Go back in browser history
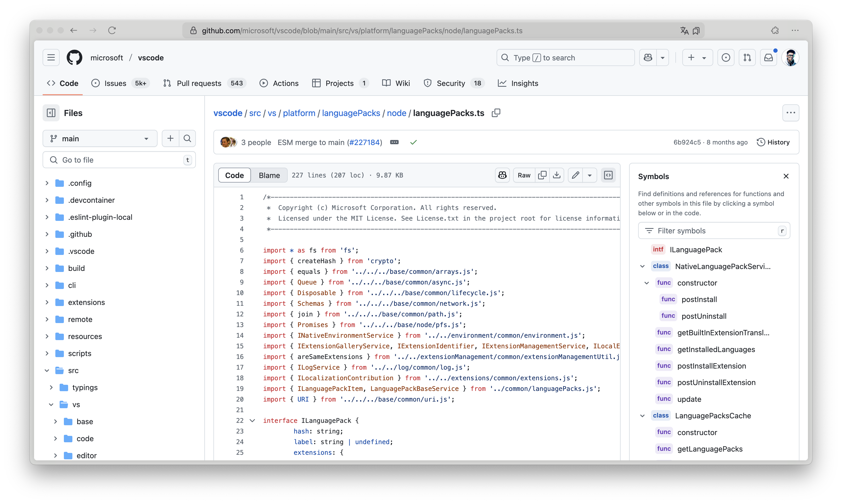The image size is (842, 504). pyautogui.click(x=74, y=30)
